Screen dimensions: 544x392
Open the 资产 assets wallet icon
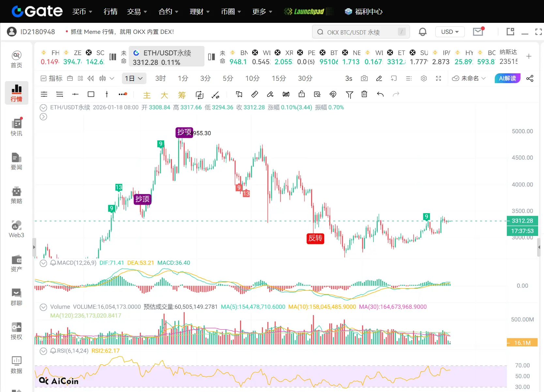click(x=16, y=263)
